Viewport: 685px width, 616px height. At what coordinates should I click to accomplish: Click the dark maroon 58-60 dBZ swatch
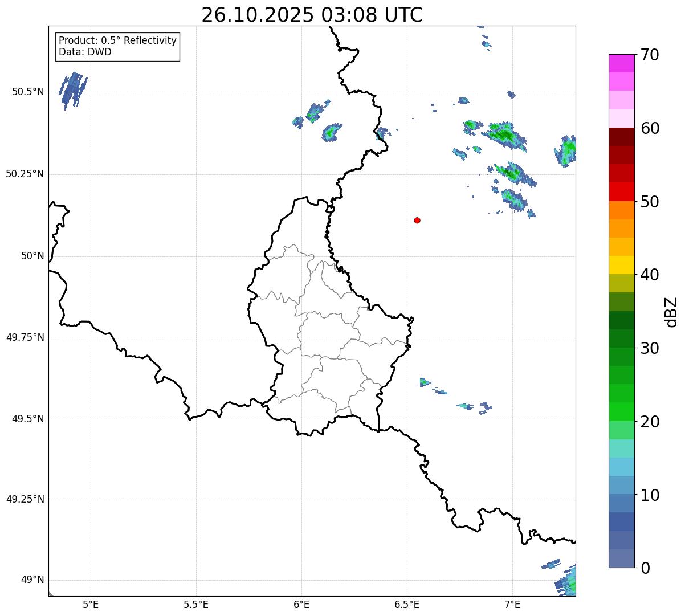(x=621, y=137)
